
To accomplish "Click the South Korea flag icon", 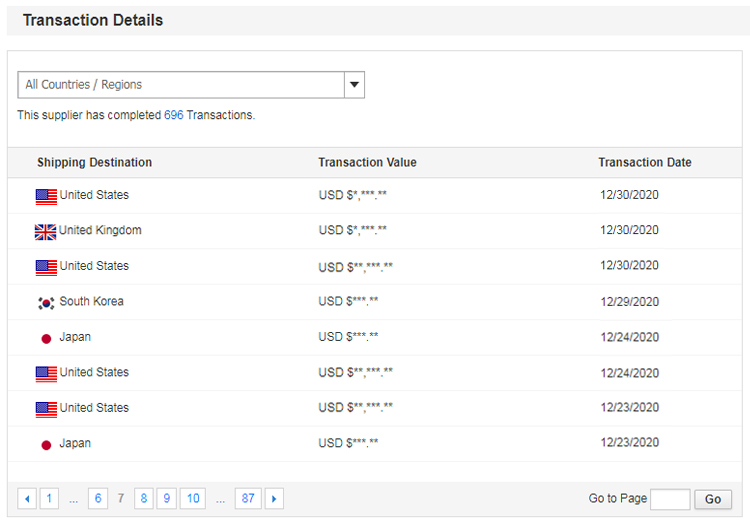I will 46,302.
